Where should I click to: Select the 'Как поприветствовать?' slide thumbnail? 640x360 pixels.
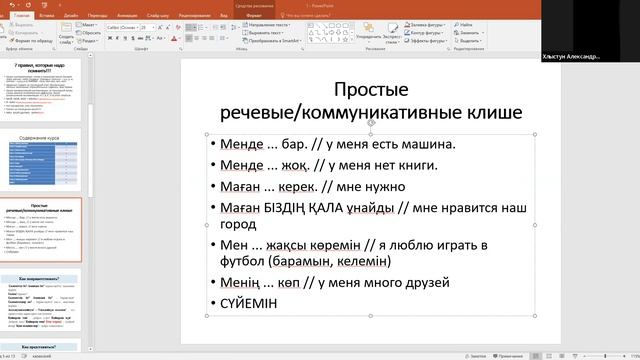coord(40,300)
